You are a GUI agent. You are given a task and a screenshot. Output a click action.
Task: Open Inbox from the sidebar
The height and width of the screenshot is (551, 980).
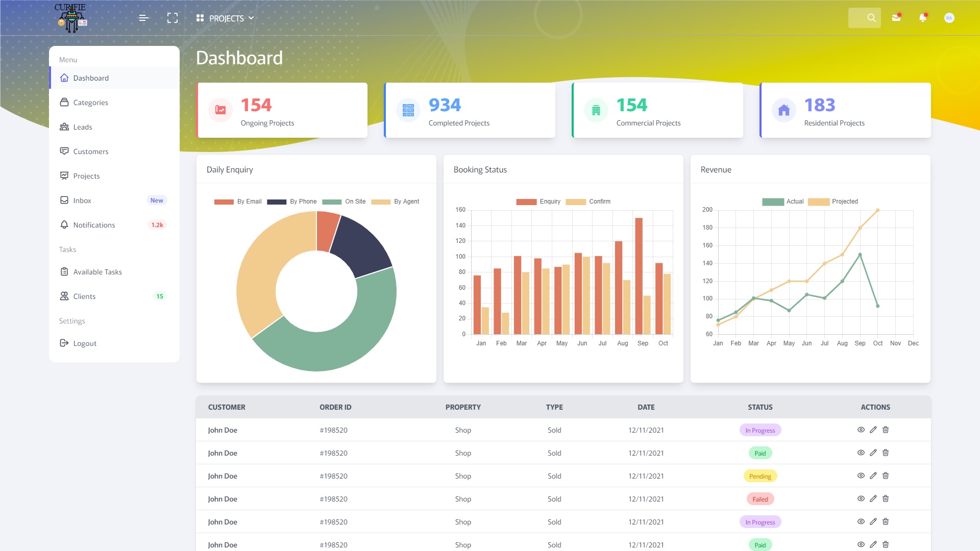coord(114,201)
